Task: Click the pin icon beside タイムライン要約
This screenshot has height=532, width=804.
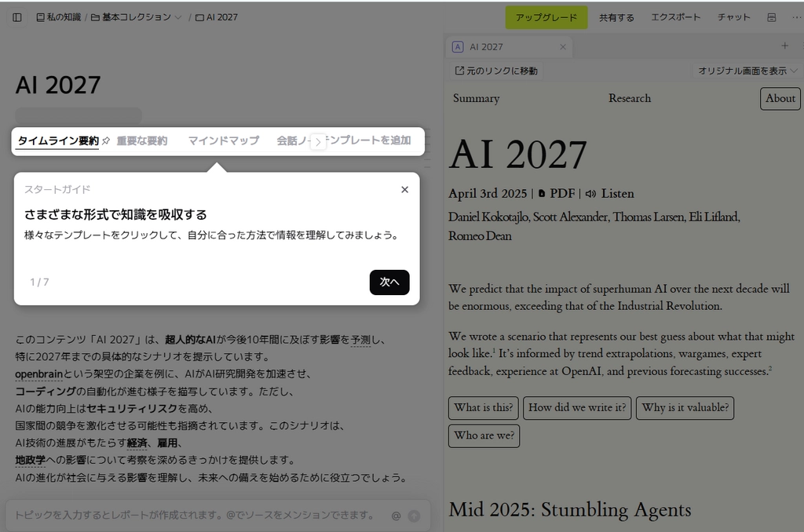Action: (106, 141)
